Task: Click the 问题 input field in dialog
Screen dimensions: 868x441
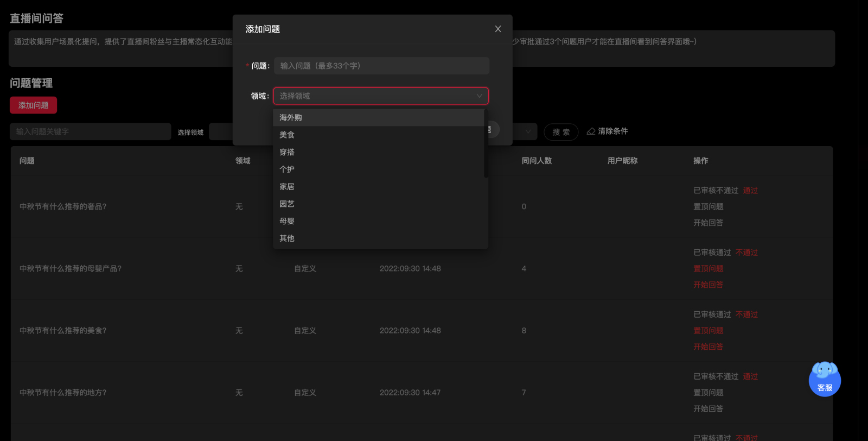Action: tap(381, 66)
